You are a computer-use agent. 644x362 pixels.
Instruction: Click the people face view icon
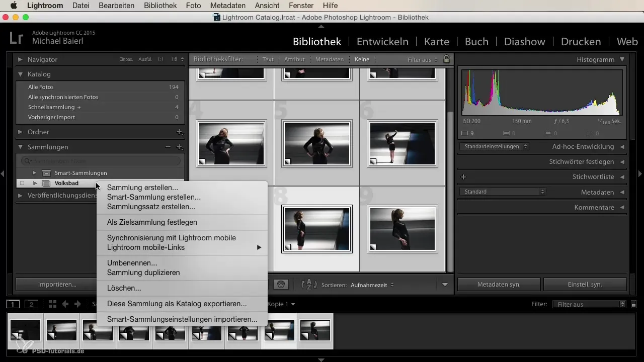tap(281, 285)
